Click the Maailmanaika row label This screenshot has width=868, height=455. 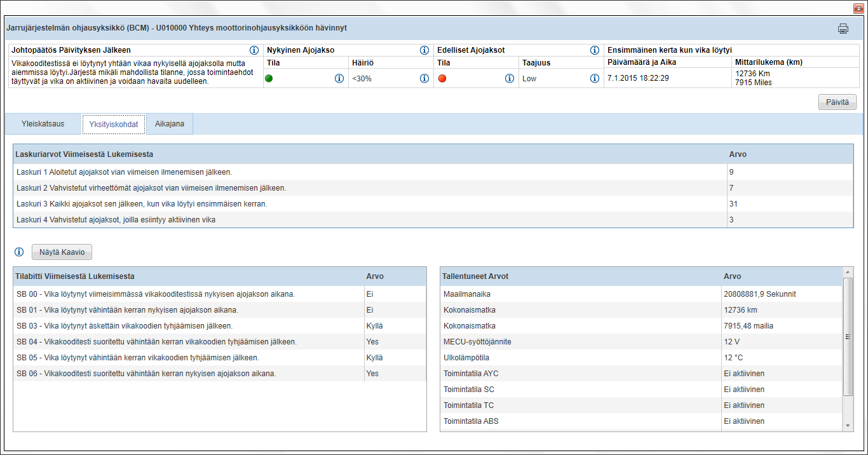pos(467,294)
